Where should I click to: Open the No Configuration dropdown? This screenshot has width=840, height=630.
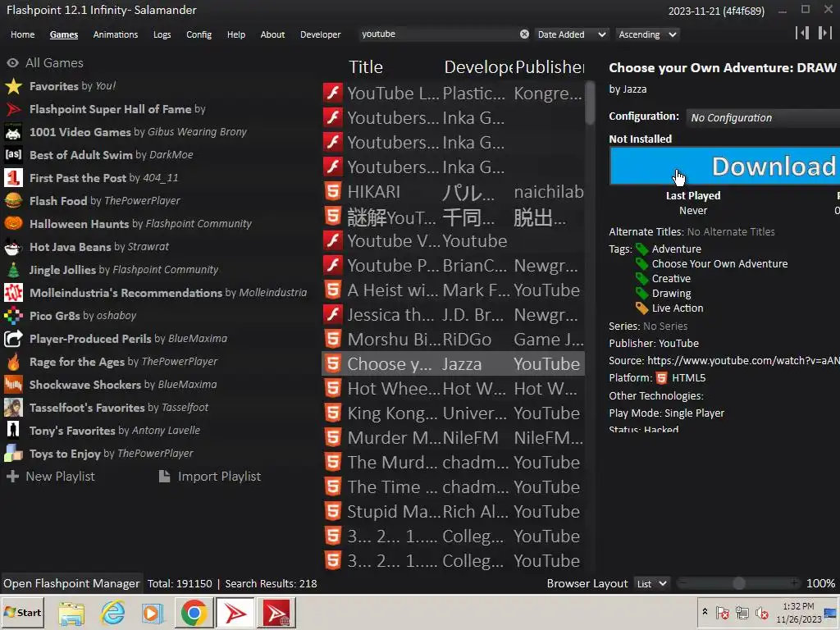[763, 117]
